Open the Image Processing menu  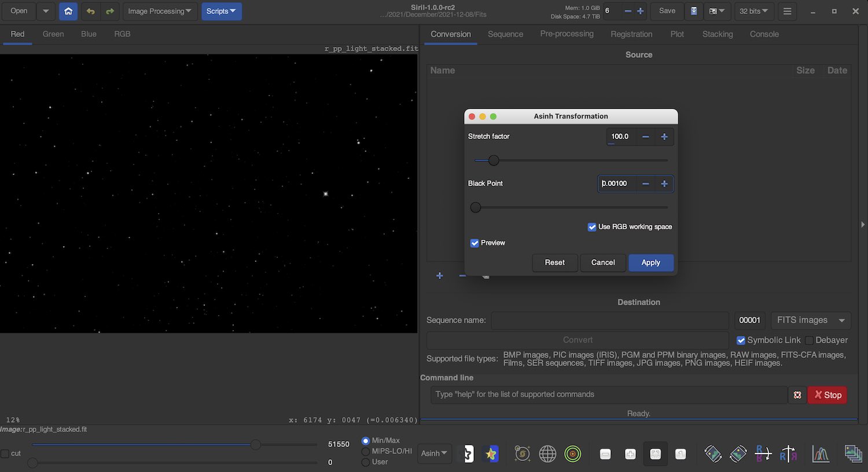159,11
